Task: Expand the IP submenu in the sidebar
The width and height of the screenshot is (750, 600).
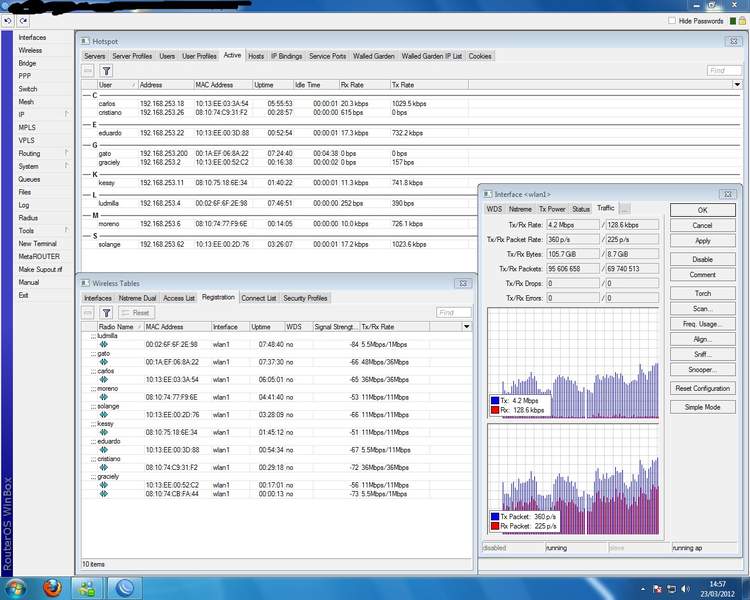Action: (x=66, y=114)
